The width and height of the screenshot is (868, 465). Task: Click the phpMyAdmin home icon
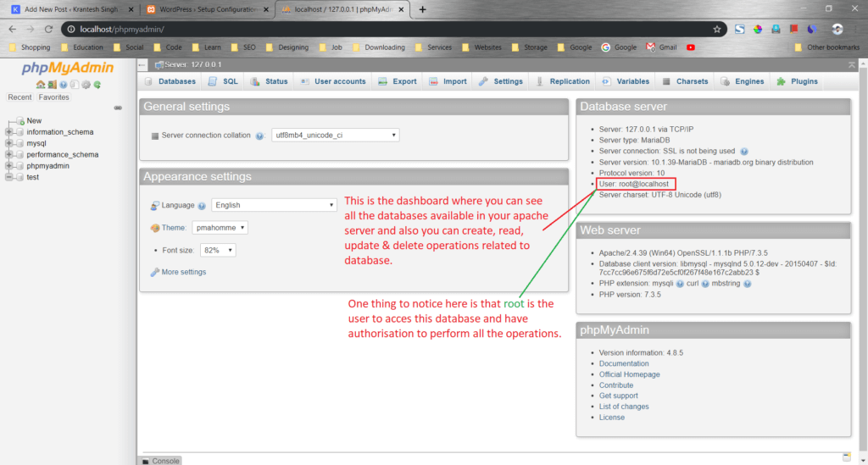pyautogui.click(x=41, y=85)
